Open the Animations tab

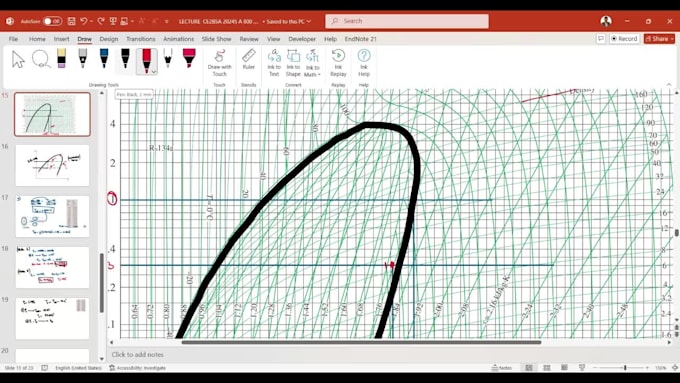pos(178,39)
